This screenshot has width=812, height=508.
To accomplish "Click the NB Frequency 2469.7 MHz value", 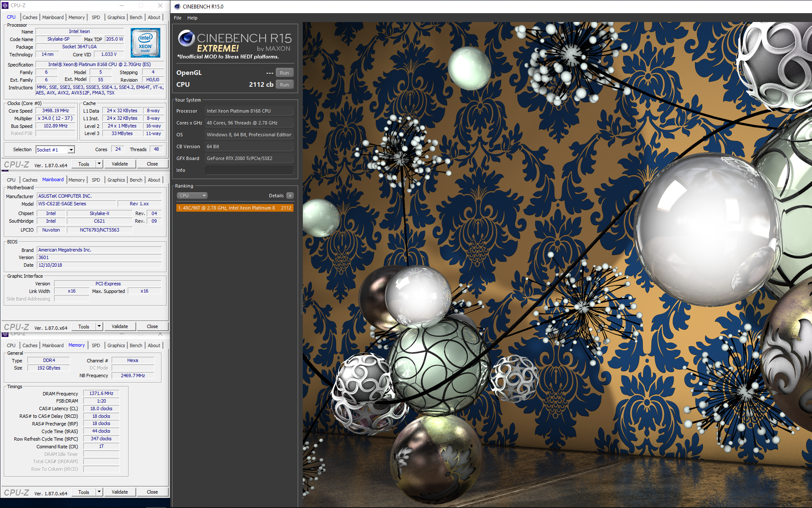I will (x=132, y=375).
